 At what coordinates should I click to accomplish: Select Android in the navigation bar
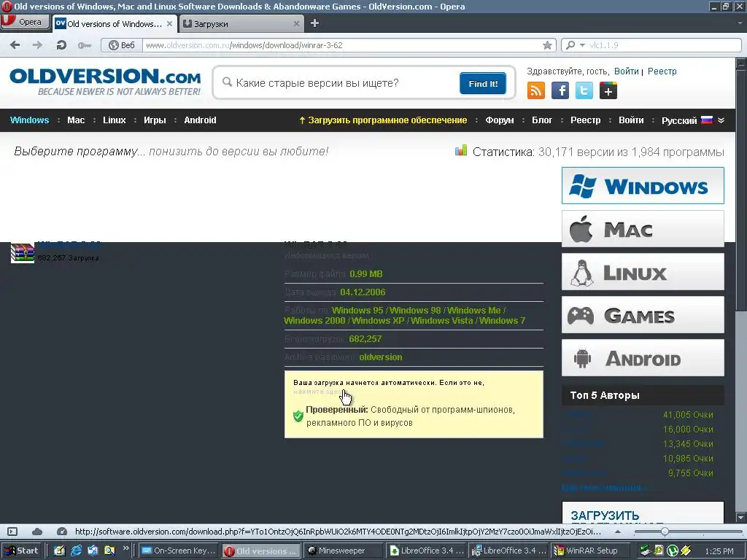point(200,120)
